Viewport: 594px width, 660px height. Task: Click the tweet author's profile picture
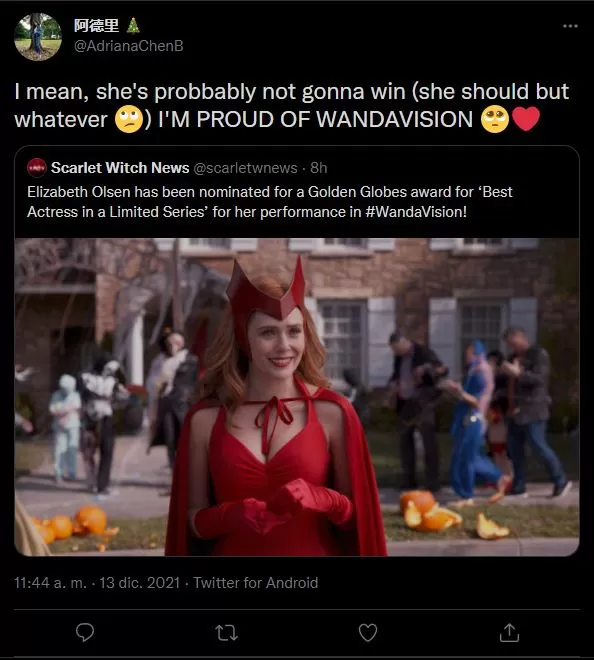[x=38, y=37]
